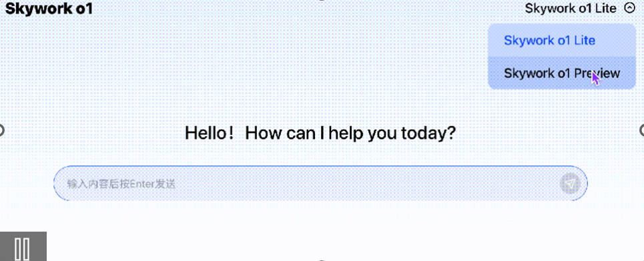Pause the recording with the pause button
644x261 pixels.
pyautogui.click(x=23, y=246)
